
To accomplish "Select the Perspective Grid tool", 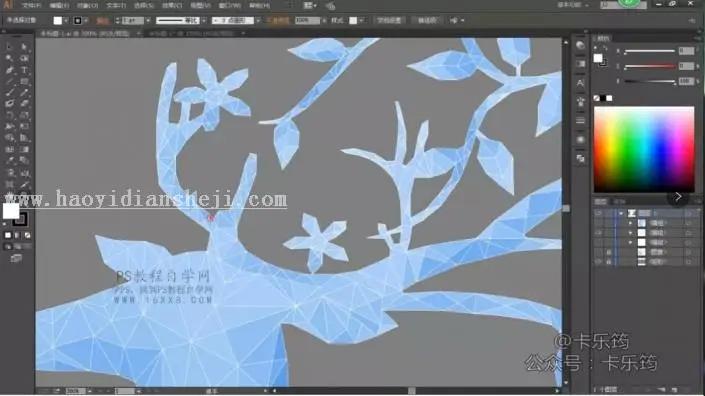I will pyautogui.click(x=24, y=138).
